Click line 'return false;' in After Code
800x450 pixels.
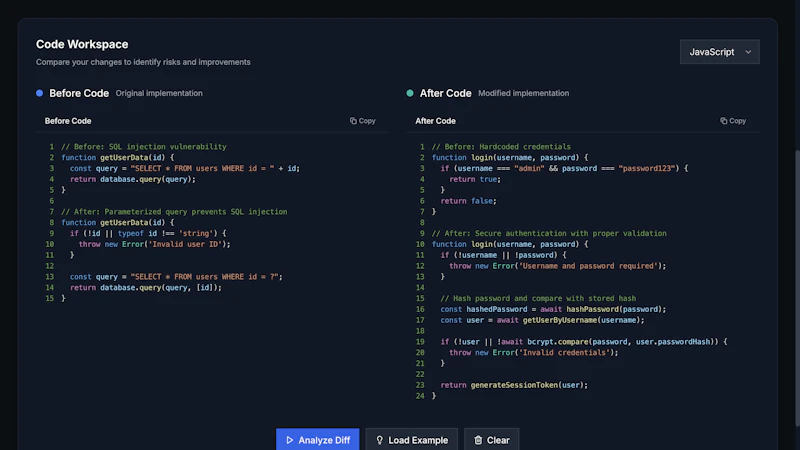pos(468,201)
